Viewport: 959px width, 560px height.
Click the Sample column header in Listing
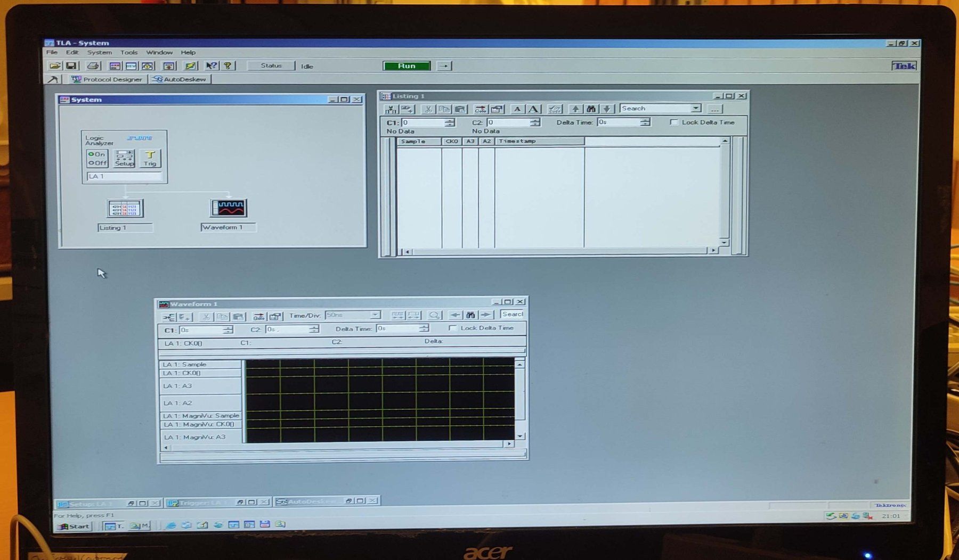(419, 142)
